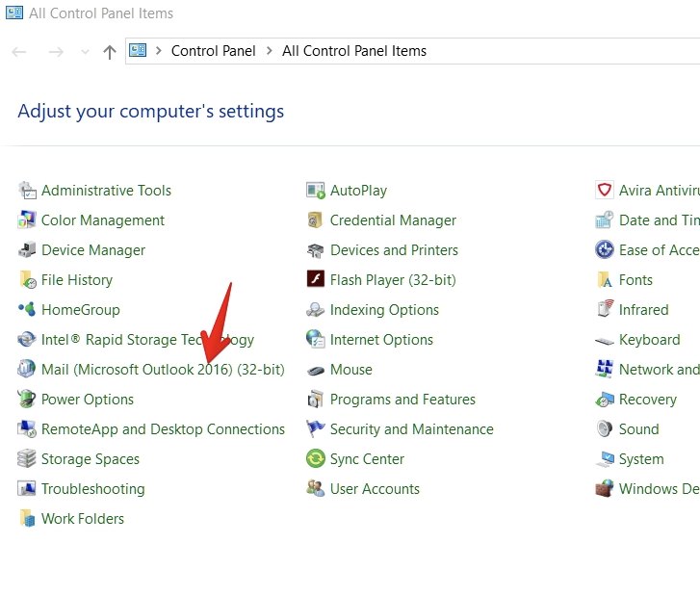700x595 pixels.
Task: Click the File History icon
Action: (x=27, y=280)
